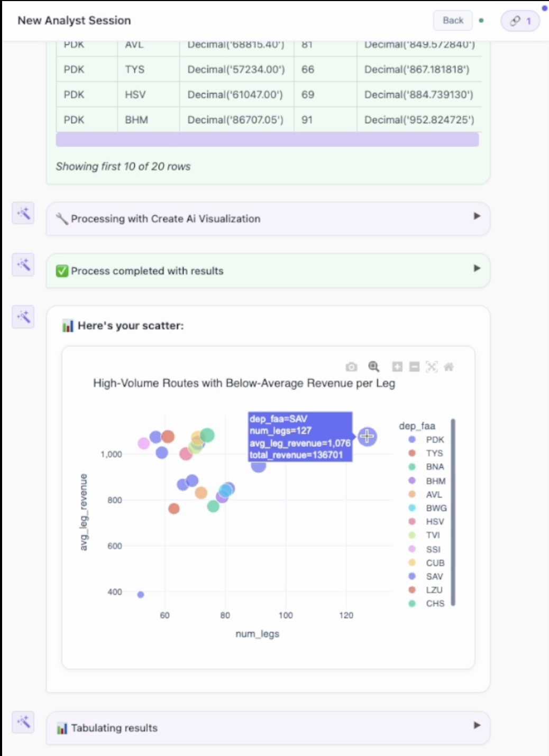Autoscale the chart axes icon
This screenshot has width=549, height=756.
(x=432, y=366)
